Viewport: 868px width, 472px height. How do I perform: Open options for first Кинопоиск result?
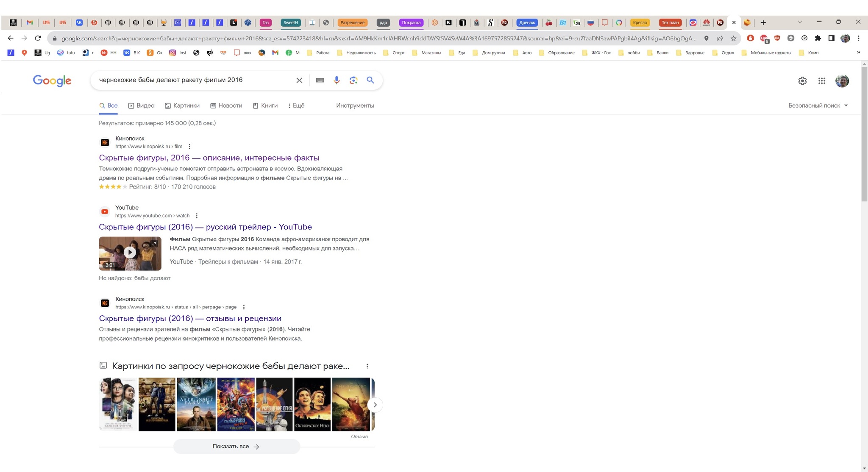(x=189, y=147)
